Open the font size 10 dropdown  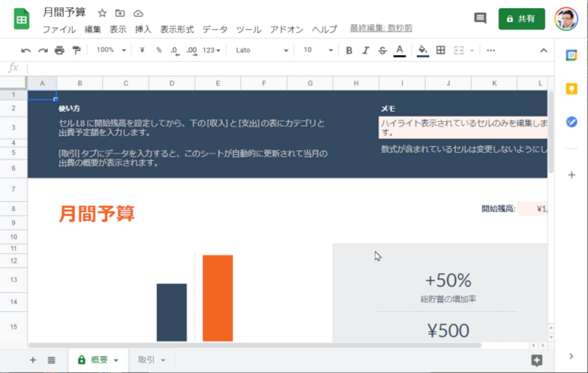(x=318, y=50)
